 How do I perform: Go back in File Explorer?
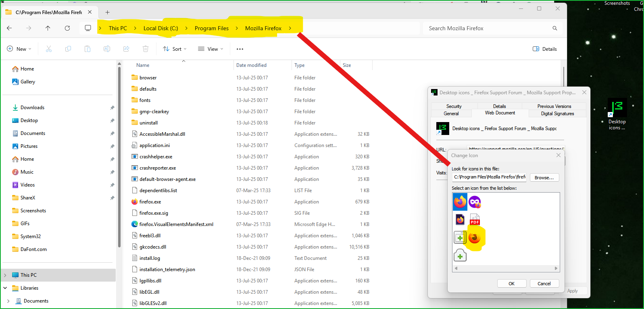[x=9, y=28]
